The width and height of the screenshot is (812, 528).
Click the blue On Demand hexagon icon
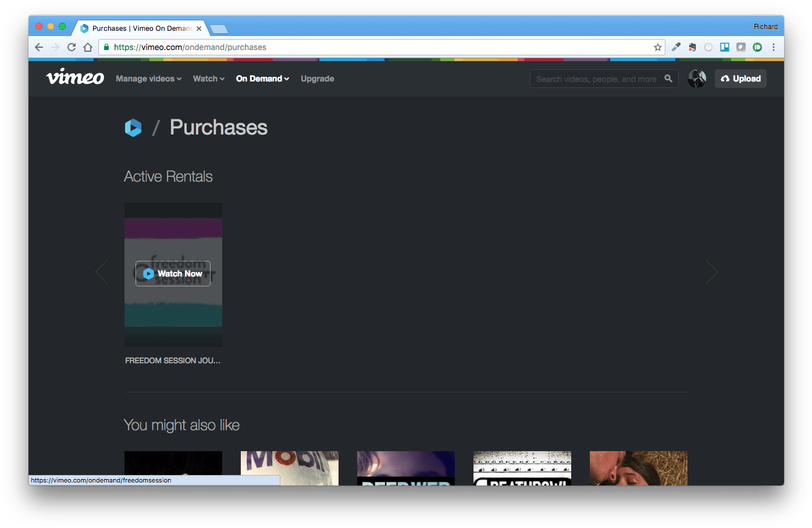click(133, 127)
